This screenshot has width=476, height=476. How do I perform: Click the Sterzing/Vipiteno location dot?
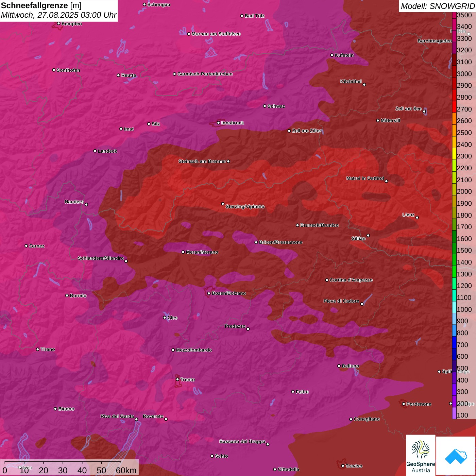(x=223, y=204)
